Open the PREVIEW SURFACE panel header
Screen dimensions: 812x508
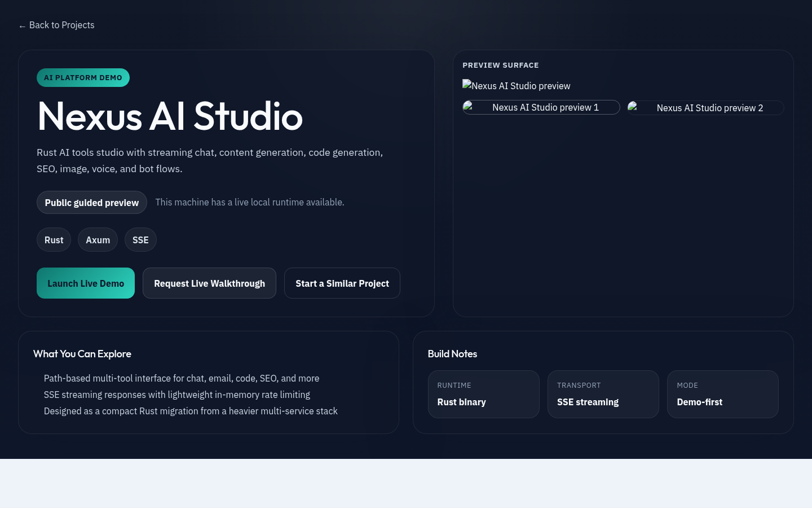coord(500,65)
